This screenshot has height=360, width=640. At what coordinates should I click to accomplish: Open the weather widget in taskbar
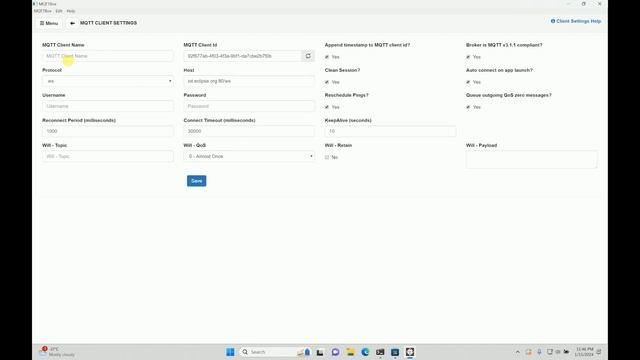point(57,352)
